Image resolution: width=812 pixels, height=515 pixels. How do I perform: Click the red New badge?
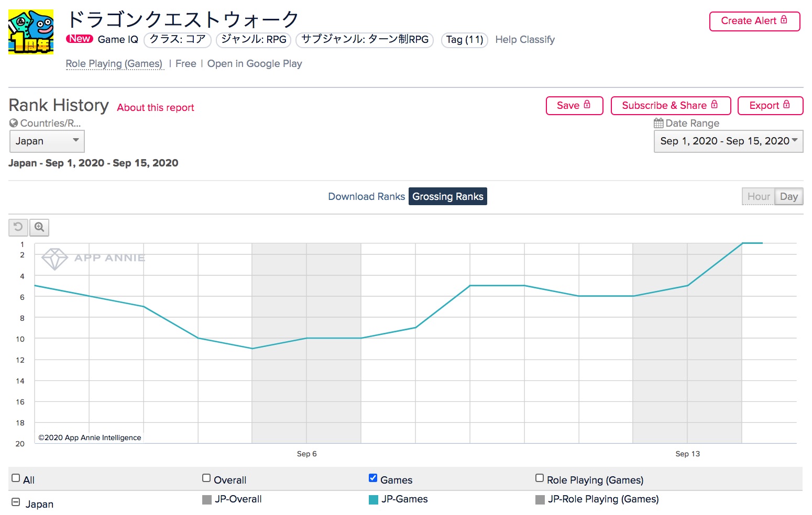[80, 39]
